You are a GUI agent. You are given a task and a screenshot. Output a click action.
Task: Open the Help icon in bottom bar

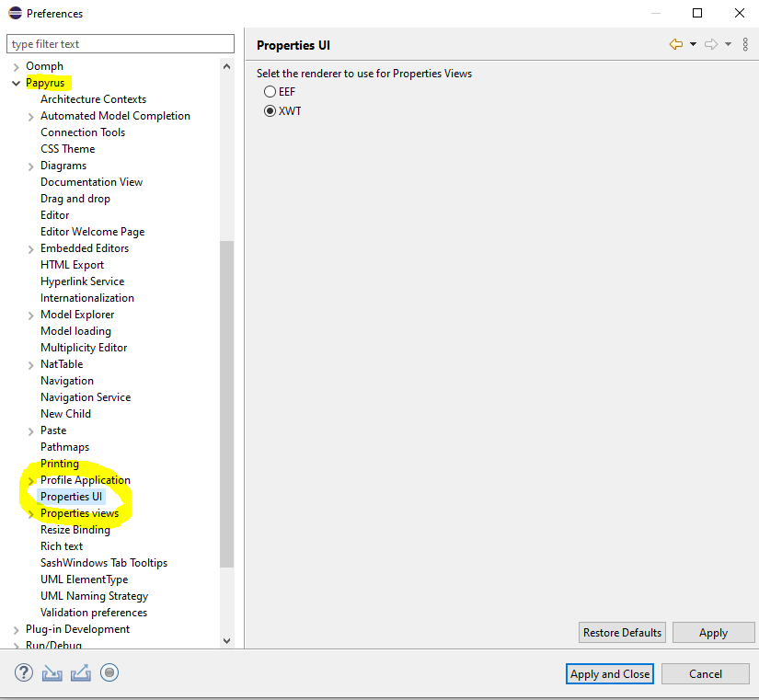[x=24, y=672]
